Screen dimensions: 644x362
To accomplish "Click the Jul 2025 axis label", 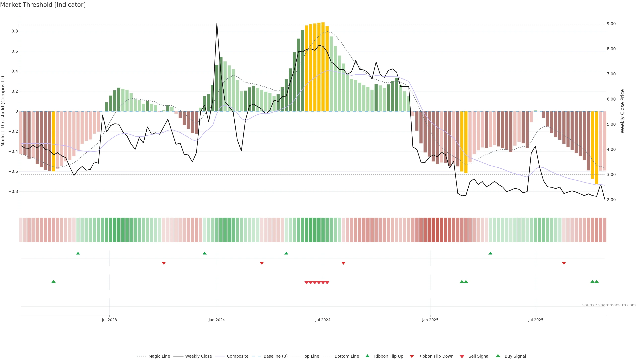I will coord(536,320).
